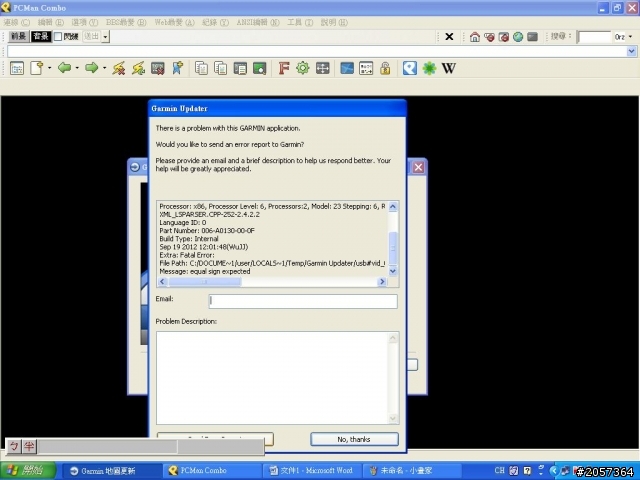Click the copy icon in toolbar

(201, 68)
